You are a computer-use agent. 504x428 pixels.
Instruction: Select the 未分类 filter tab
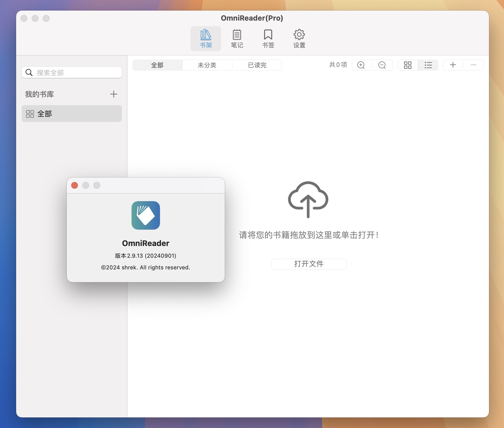(x=207, y=65)
